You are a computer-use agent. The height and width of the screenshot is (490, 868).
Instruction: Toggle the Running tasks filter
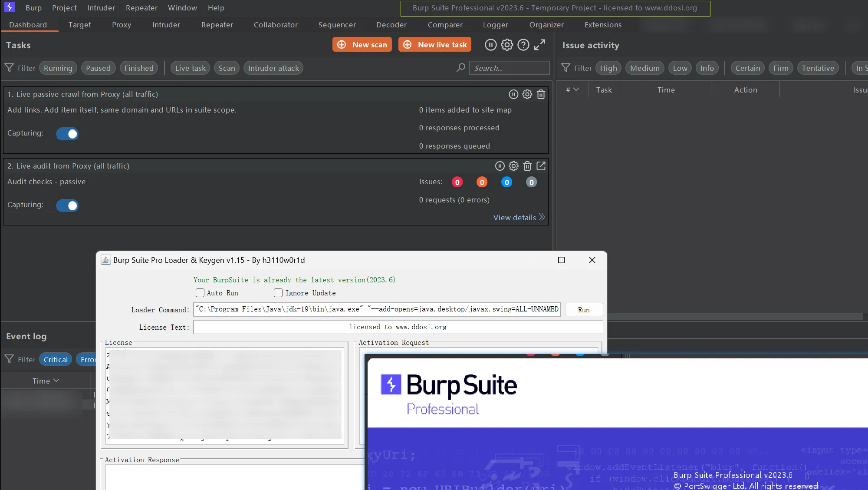58,68
